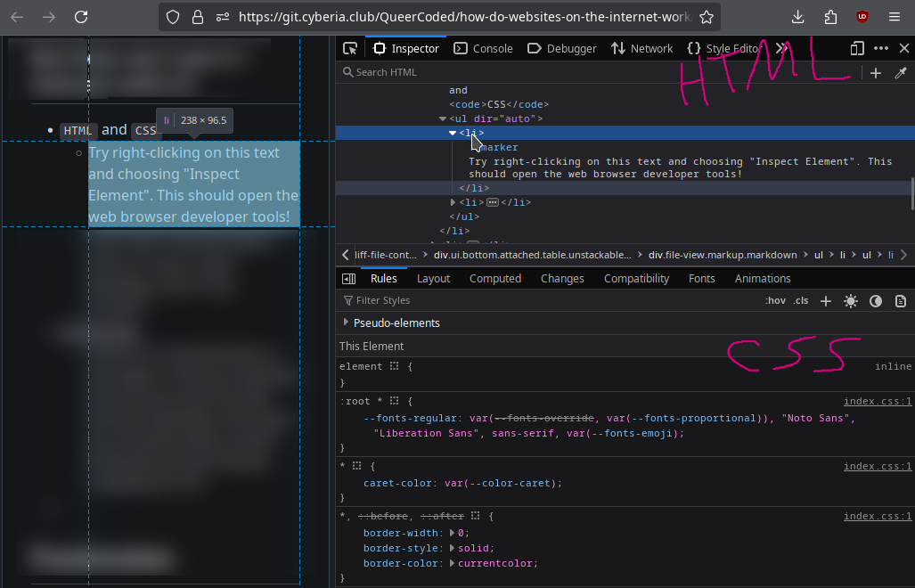The height and width of the screenshot is (588, 915).
Task: Open the Extensions puzzle icon
Action: click(x=830, y=17)
